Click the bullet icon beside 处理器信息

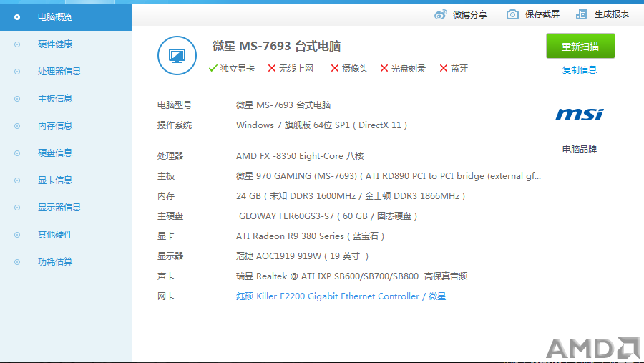tap(17, 72)
